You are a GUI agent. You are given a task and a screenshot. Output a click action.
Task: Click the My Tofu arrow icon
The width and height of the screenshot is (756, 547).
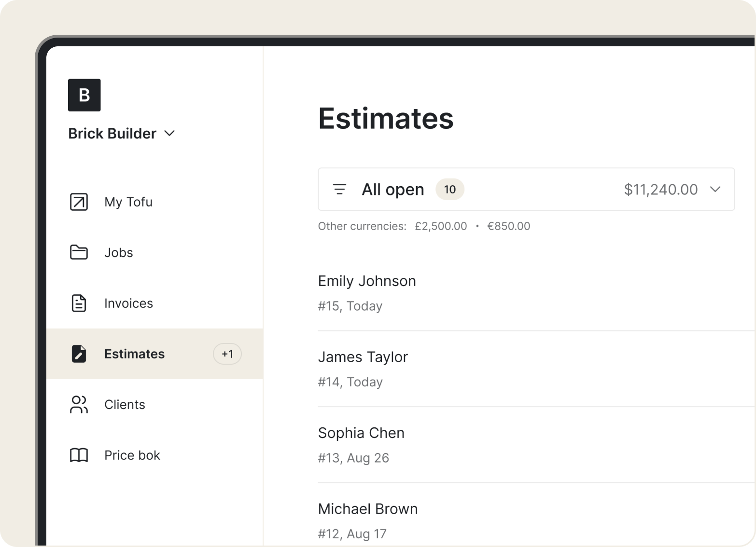tap(79, 202)
